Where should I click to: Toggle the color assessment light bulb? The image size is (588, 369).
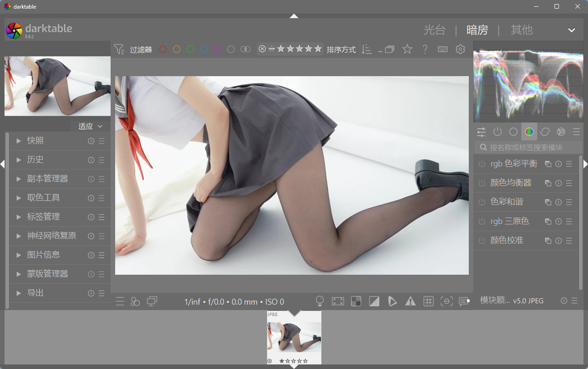pyautogui.click(x=320, y=301)
